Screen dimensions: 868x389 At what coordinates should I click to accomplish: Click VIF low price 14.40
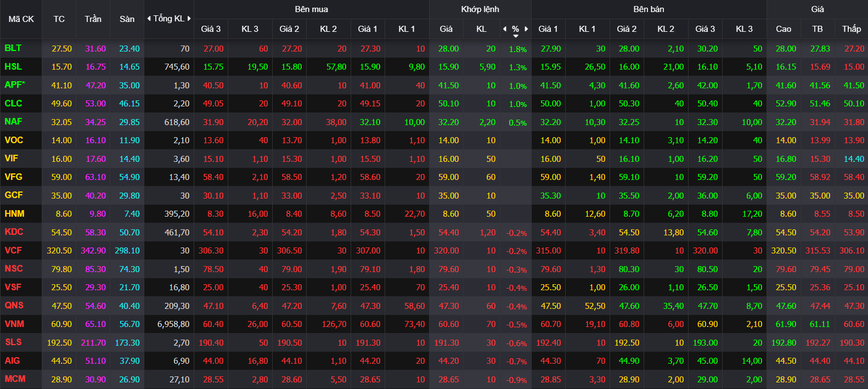point(854,159)
